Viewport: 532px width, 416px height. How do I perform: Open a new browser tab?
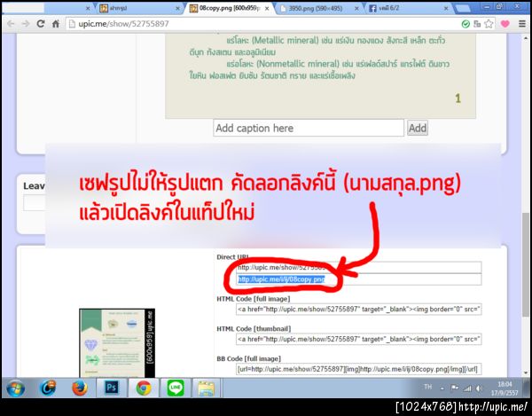pos(464,8)
